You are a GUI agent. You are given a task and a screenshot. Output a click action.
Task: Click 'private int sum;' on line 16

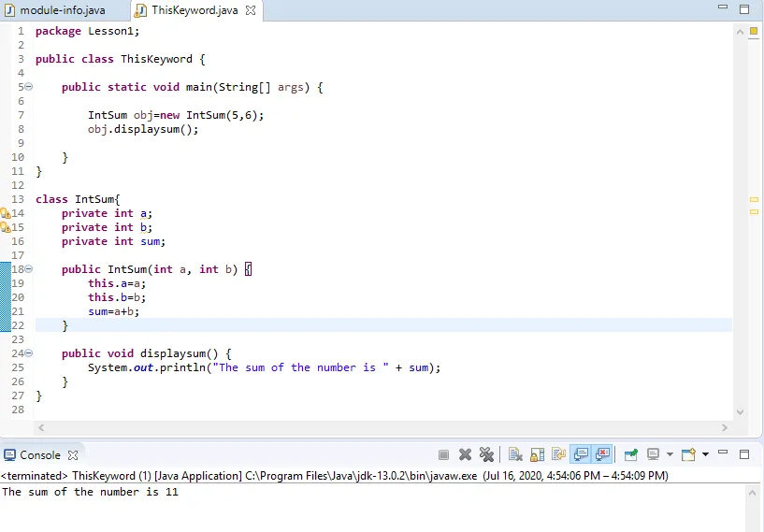point(113,241)
